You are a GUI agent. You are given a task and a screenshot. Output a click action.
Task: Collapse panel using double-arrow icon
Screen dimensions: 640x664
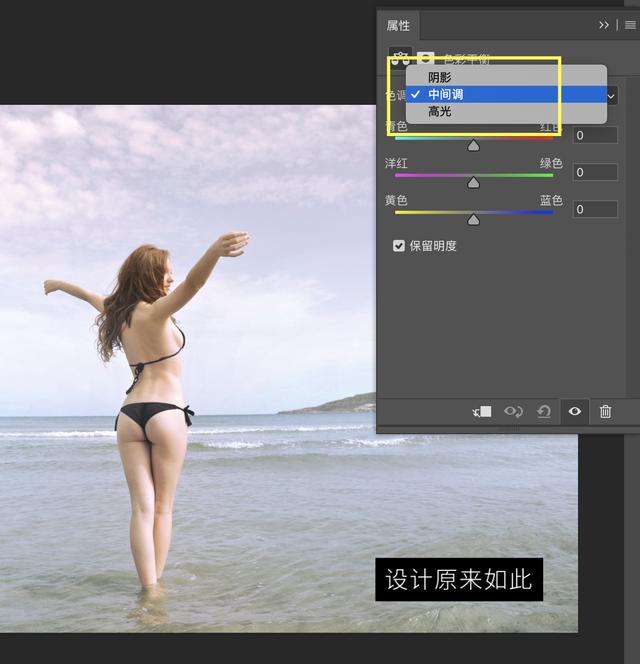(x=604, y=25)
